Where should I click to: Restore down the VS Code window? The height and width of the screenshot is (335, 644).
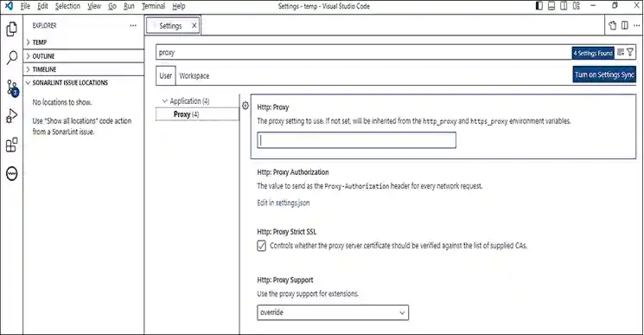pos(615,6)
